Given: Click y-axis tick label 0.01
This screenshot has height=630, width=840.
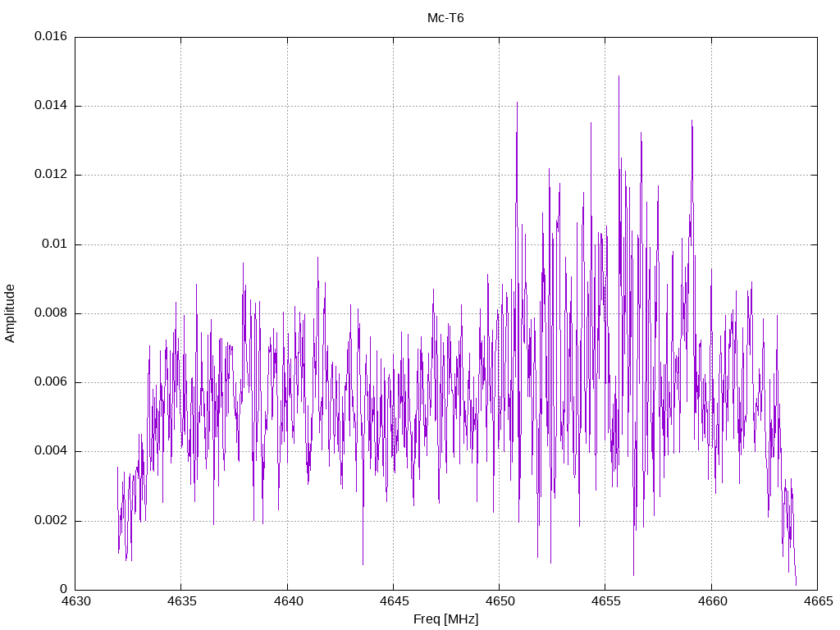Looking at the screenshot, I should click(x=55, y=244).
